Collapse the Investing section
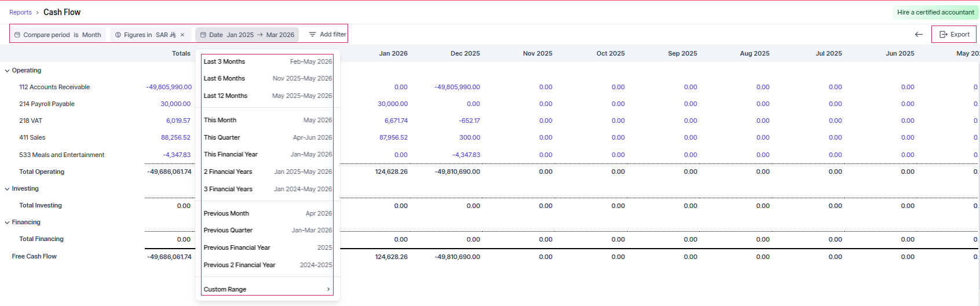The height and width of the screenshot is (306, 980). coord(7,189)
